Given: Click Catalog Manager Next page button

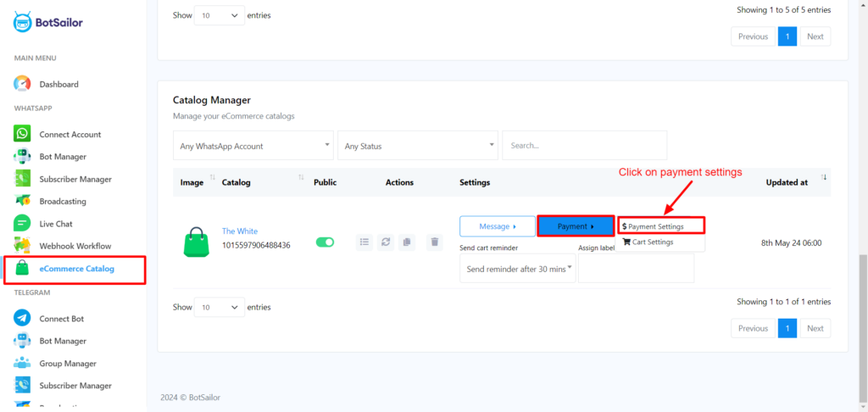Looking at the screenshot, I should [x=815, y=328].
